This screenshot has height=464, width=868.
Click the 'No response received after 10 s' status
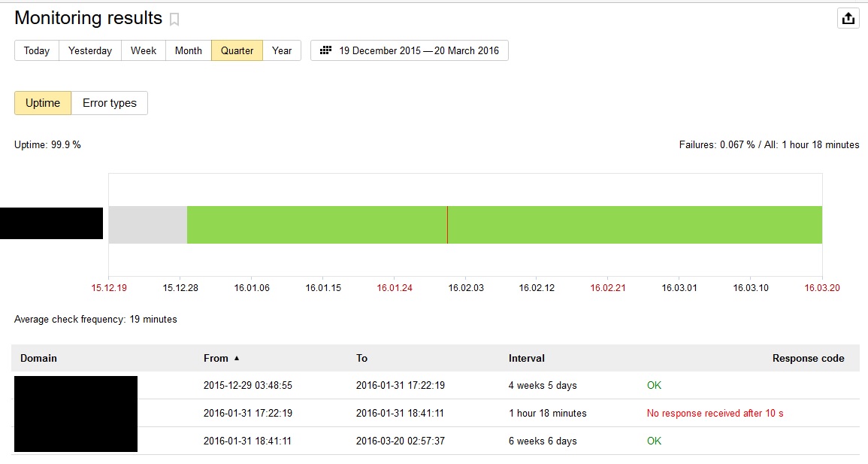[x=715, y=413]
